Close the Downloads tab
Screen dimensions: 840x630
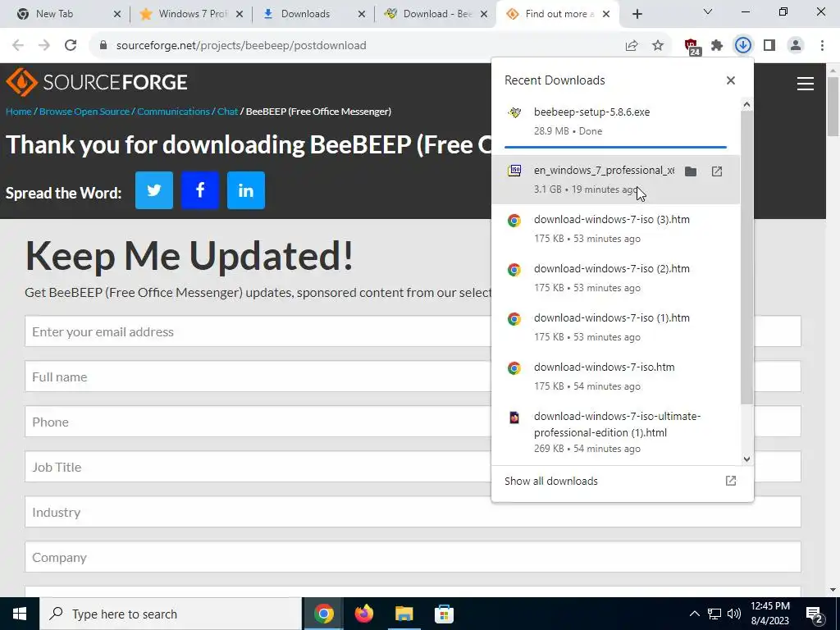(x=362, y=14)
